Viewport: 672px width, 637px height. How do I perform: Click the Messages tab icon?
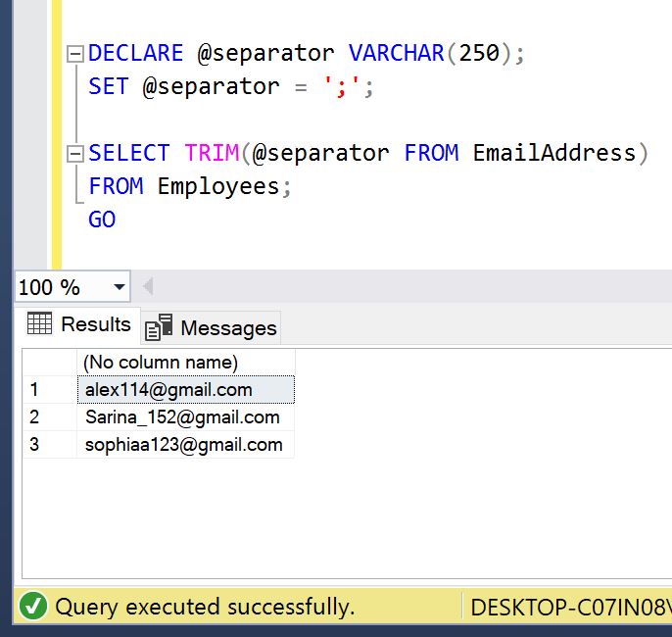click(159, 327)
